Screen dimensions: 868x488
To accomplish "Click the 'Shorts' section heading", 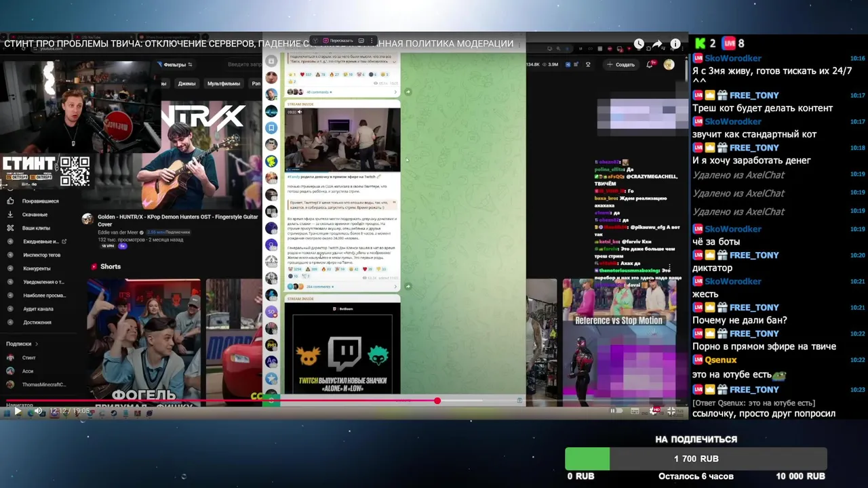I will tap(110, 267).
